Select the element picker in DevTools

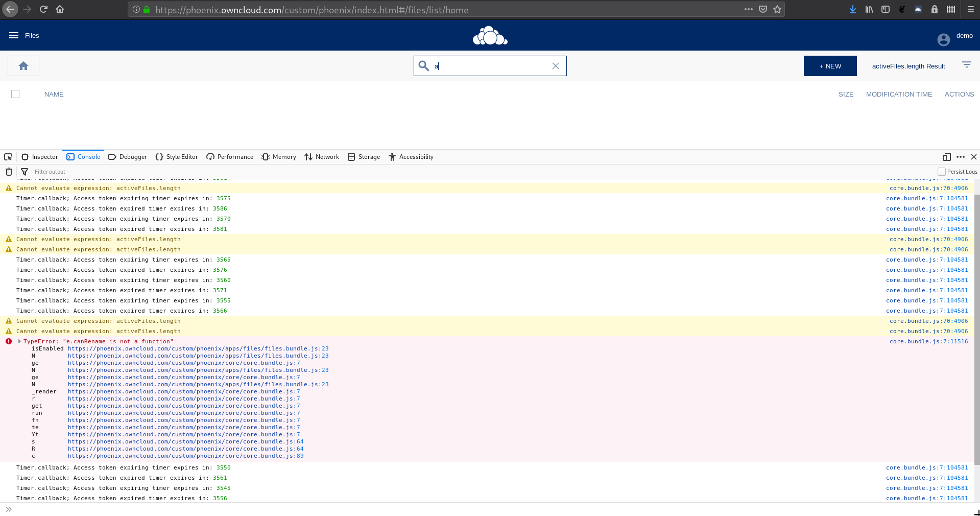[8, 156]
